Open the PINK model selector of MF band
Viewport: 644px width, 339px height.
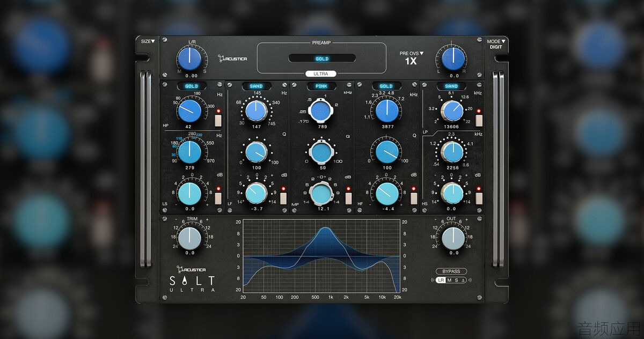coord(321,86)
